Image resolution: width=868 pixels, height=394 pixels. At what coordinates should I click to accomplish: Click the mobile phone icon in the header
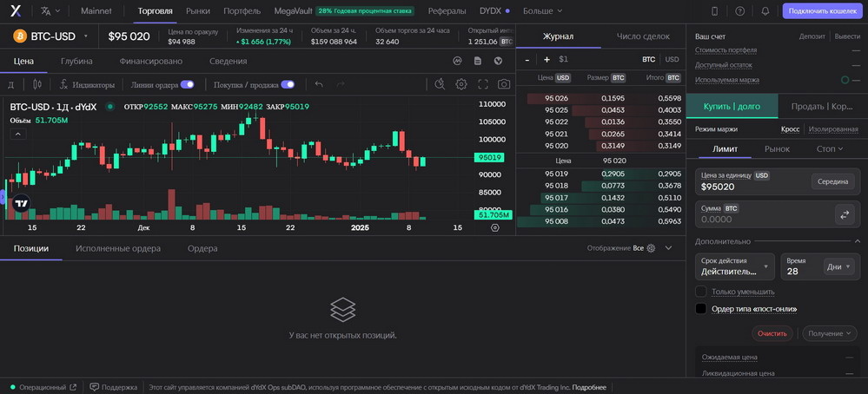tap(714, 11)
